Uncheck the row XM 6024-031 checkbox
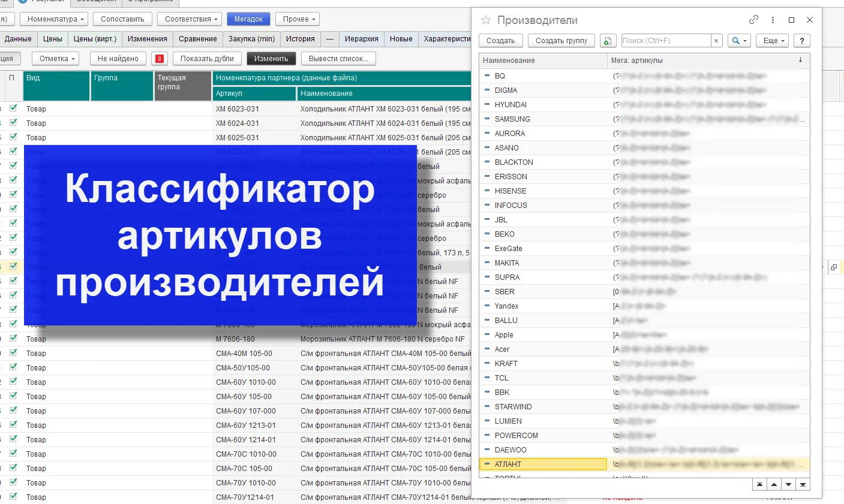 pos(13,123)
